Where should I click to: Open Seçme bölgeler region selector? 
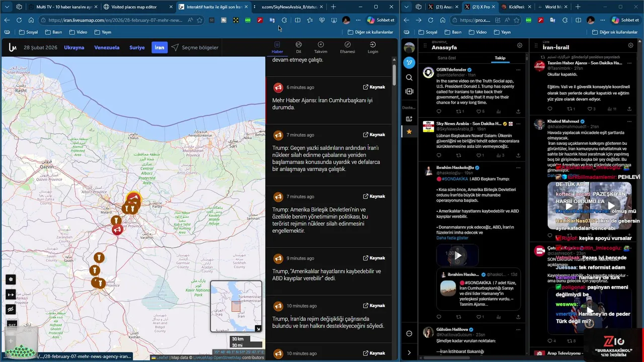[x=195, y=47]
